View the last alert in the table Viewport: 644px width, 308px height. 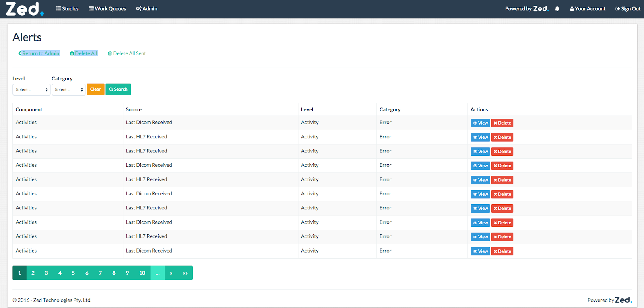pyautogui.click(x=480, y=251)
